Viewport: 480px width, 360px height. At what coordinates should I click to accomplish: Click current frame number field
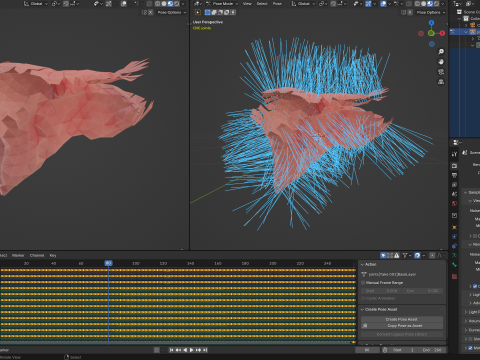(x=367, y=350)
